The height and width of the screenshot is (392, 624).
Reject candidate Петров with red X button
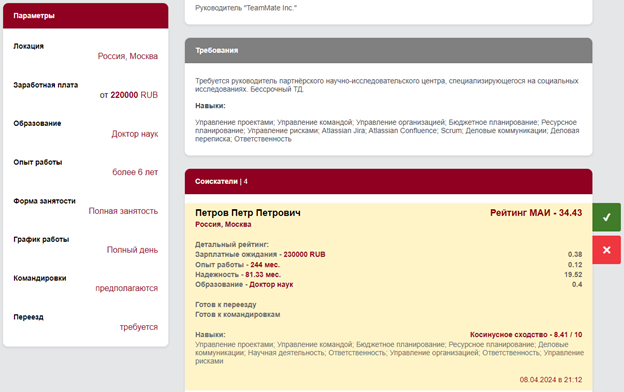[x=606, y=250]
